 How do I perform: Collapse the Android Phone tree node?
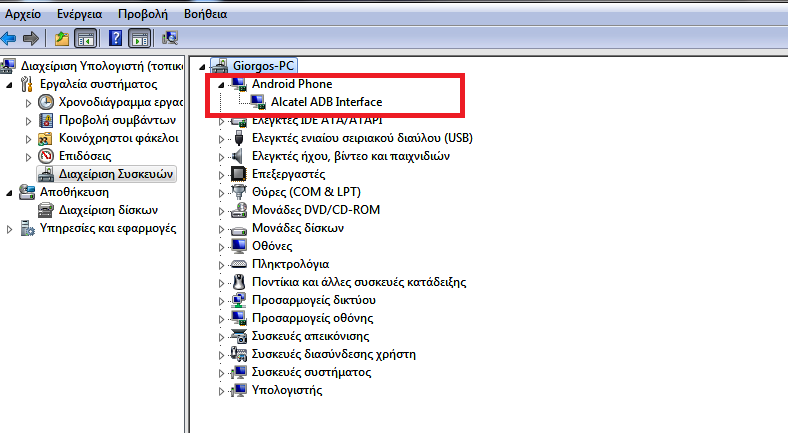pyautogui.click(x=222, y=85)
